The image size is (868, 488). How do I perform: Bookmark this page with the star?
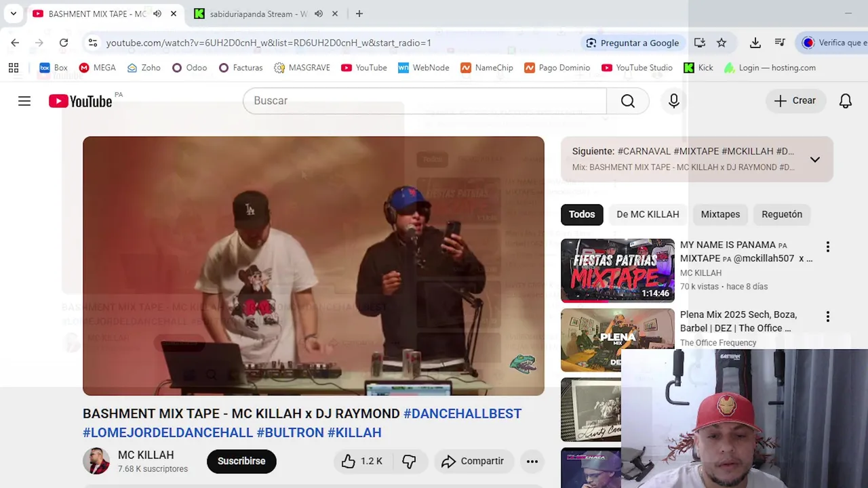pyautogui.click(x=722, y=43)
